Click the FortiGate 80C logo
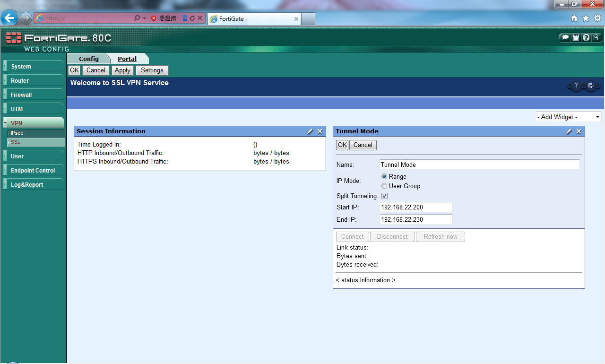 [59, 38]
